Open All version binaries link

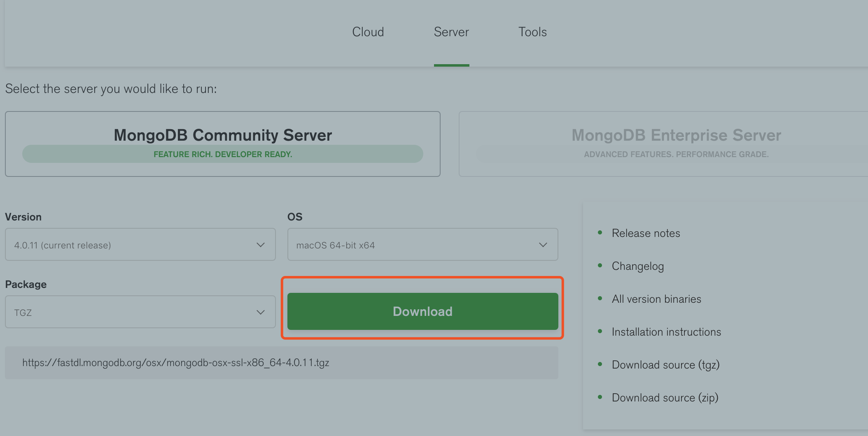tap(656, 299)
